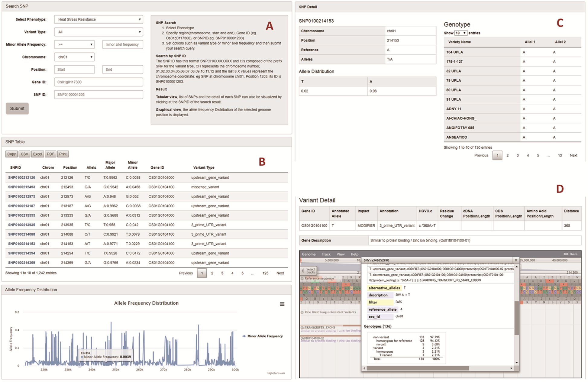The height and width of the screenshot is (382, 588).
Task: Click popup scrollbar down arrow
Action: (x=516, y=362)
